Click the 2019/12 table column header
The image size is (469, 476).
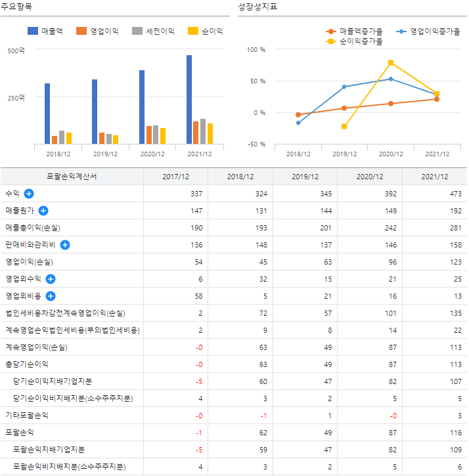[x=305, y=177]
